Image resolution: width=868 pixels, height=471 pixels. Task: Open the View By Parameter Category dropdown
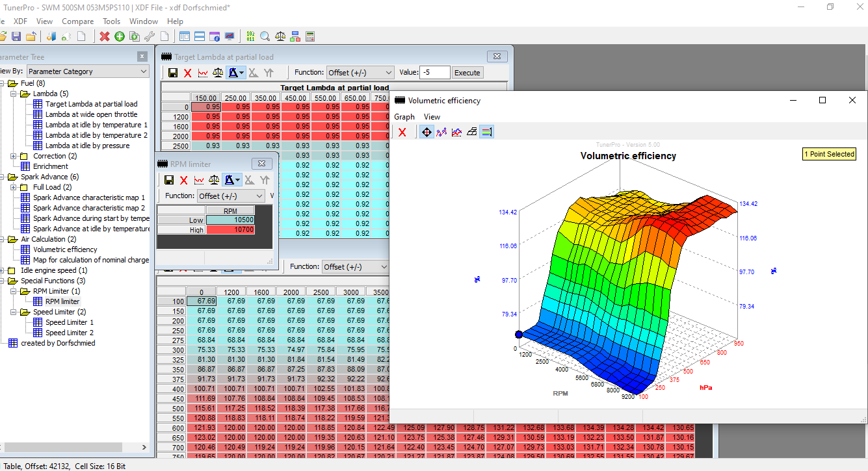pyautogui.click(x=87, y=71)
